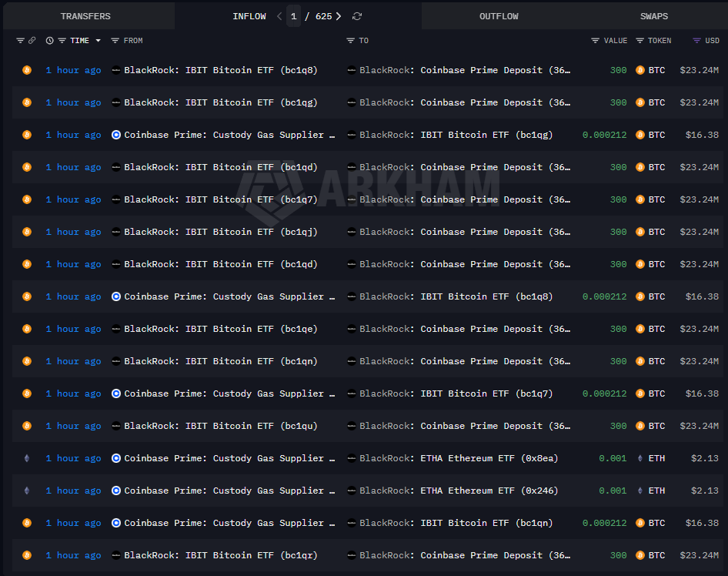728x576 pixels.
Task: Click 0.000212 value in bc1qn recipient row
Action: pyautogui.click(x=604, y=523)
